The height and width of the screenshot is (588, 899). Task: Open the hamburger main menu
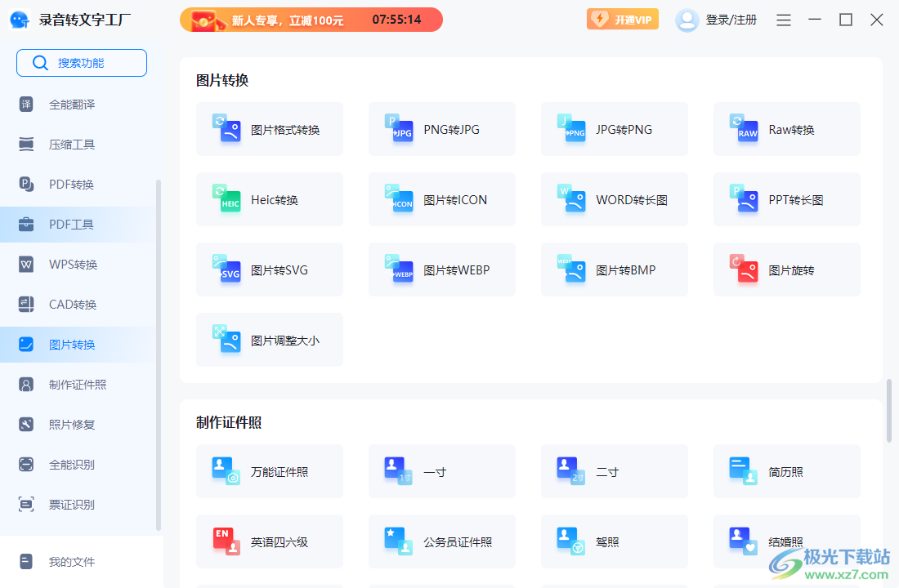(784, 20)
